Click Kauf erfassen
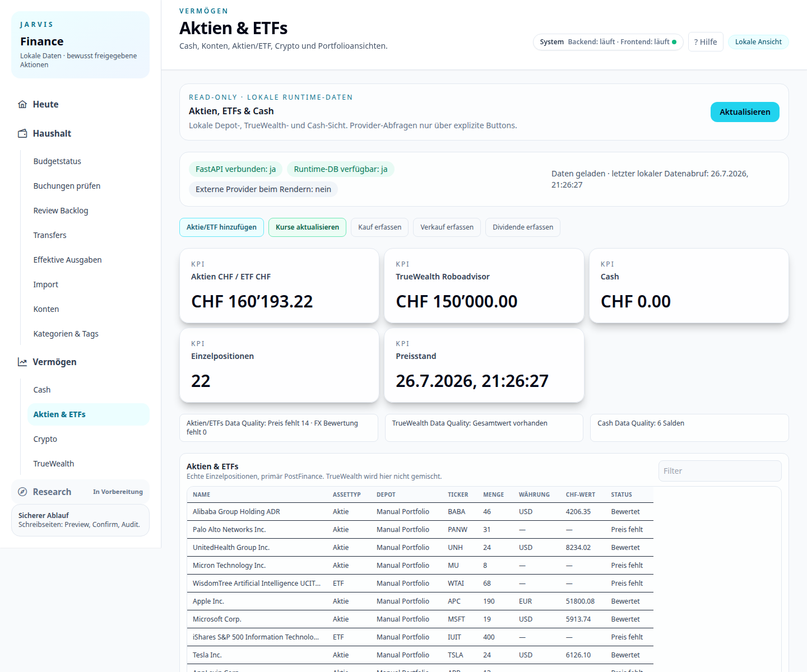The image size is (807, 672). 379,227
